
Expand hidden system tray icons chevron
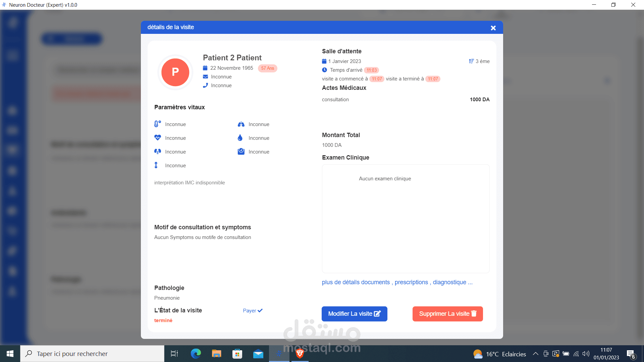coord(535,354)
